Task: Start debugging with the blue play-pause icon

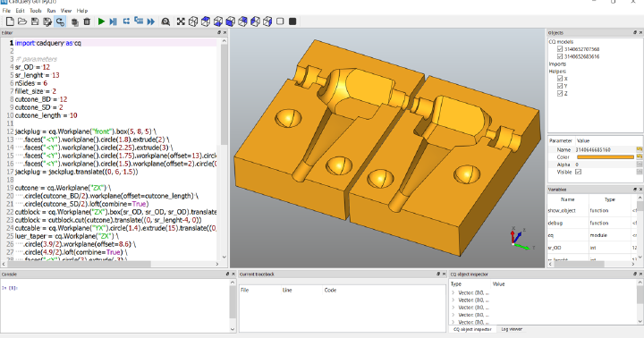Action: [x=114, y=21]
